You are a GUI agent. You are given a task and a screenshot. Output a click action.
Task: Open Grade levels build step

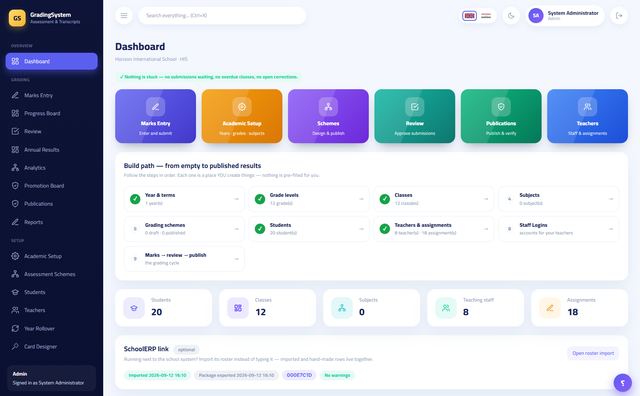point(309,199)
